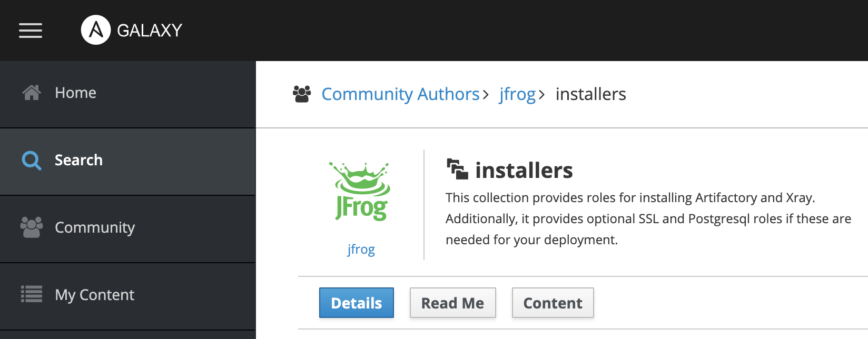The height and width of the screenshot is (339, 868).
Task: Navigate to Community Authors breadcrumb link
Action: point(401,94)
